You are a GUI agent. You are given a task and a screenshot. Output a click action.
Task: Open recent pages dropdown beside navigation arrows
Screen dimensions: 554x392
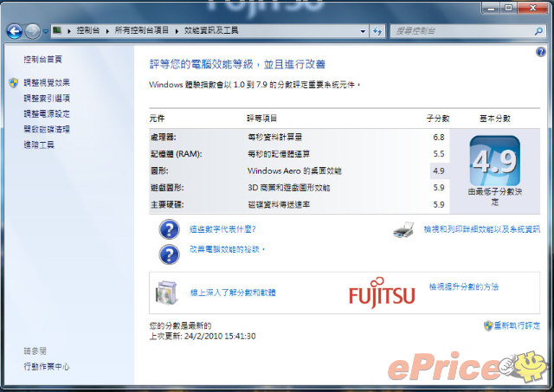[x=45, y=31]
